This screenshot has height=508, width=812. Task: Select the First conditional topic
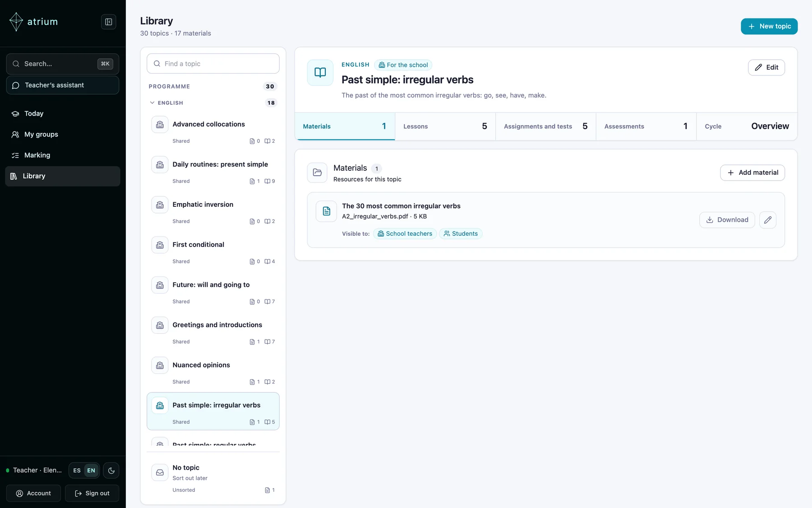click(213, 252)
